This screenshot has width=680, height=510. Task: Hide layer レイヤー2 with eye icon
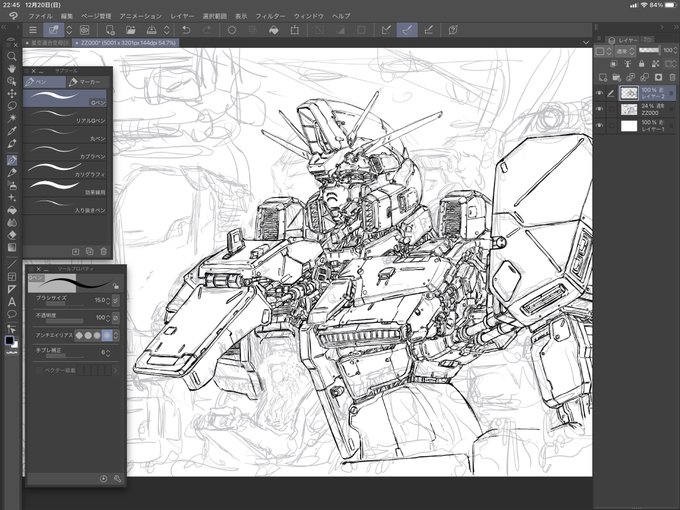(600, 93)
